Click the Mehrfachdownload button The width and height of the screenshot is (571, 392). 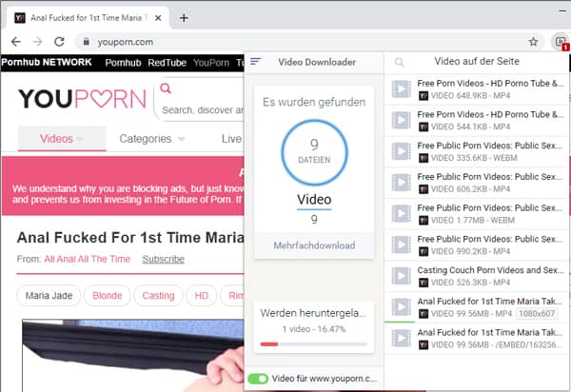tap(314, 245)
